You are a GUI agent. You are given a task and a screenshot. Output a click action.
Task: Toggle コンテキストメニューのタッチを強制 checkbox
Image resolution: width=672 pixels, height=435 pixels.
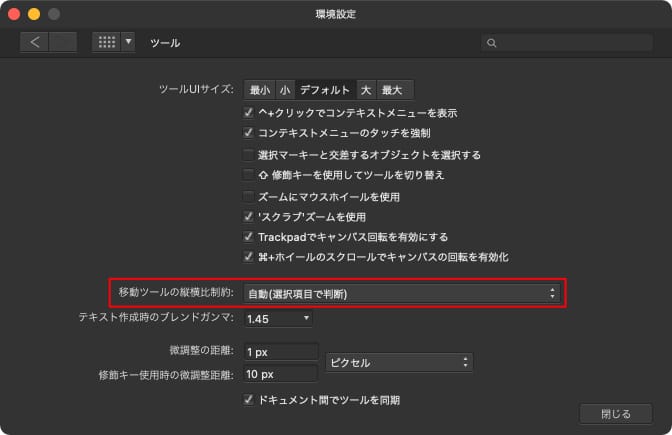tap(249, 133)
